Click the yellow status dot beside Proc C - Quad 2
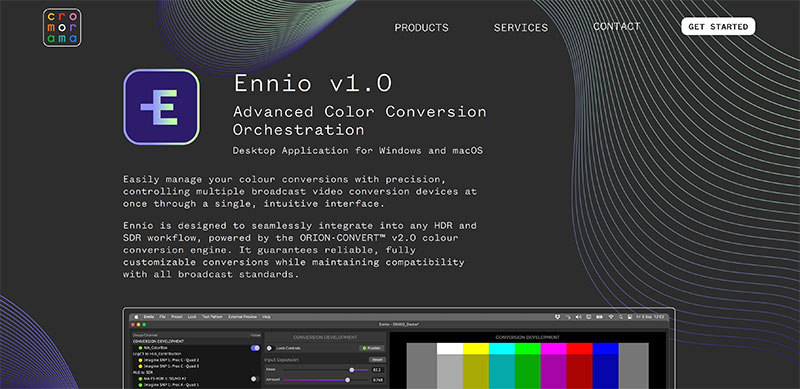Screen dimensions: 800x389 coord(140,360)
